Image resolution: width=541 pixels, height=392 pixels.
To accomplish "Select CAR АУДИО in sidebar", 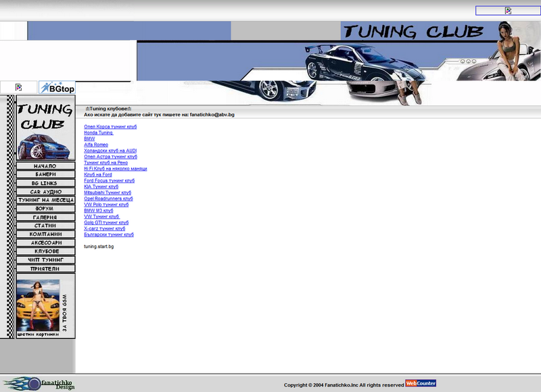I will tap(45, 192).
